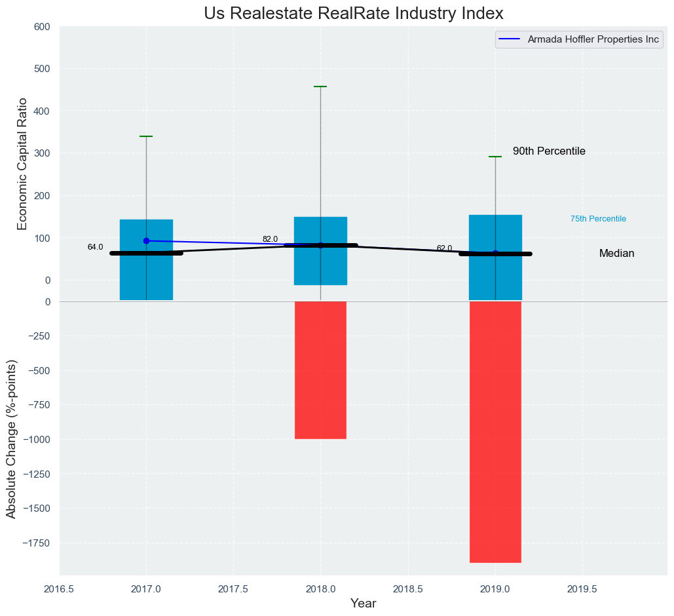Click the 62.0 median value label
This screenshot has width=674, height=616.
click(444, 248)
